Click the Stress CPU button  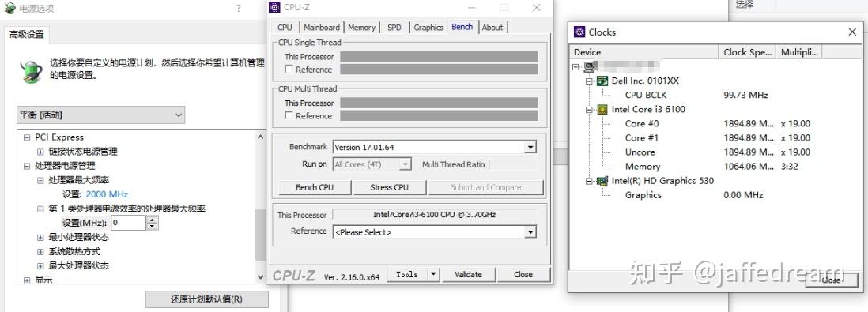click(389, 187)
